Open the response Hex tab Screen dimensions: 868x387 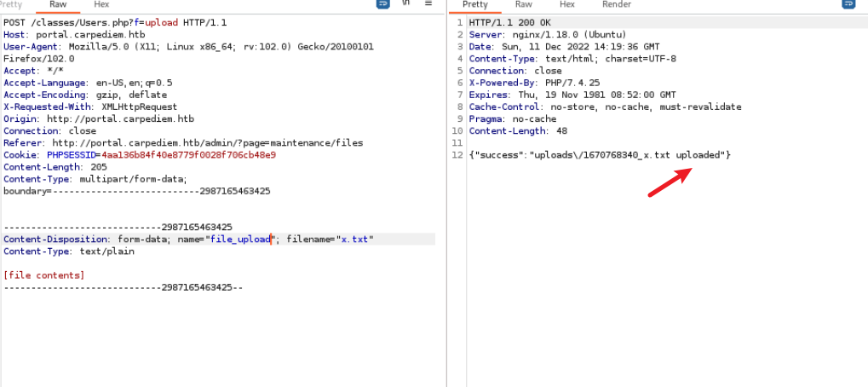click(x=566, y=4)
